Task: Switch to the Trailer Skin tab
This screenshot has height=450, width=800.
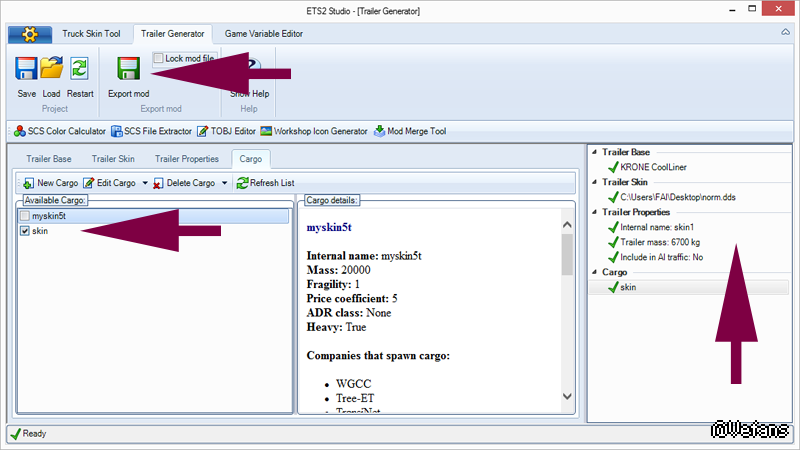Action: click(113, 159)
